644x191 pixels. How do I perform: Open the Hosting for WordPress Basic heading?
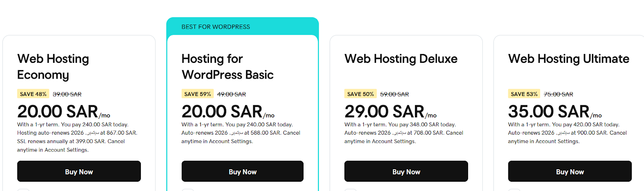pyautogui.click(x=227, y=67)
